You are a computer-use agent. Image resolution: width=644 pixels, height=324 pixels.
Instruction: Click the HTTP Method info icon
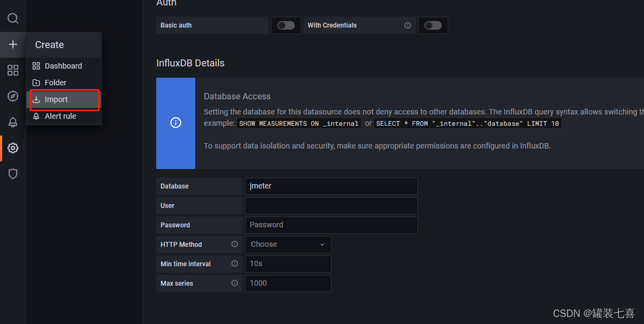(x=235, y=244)
